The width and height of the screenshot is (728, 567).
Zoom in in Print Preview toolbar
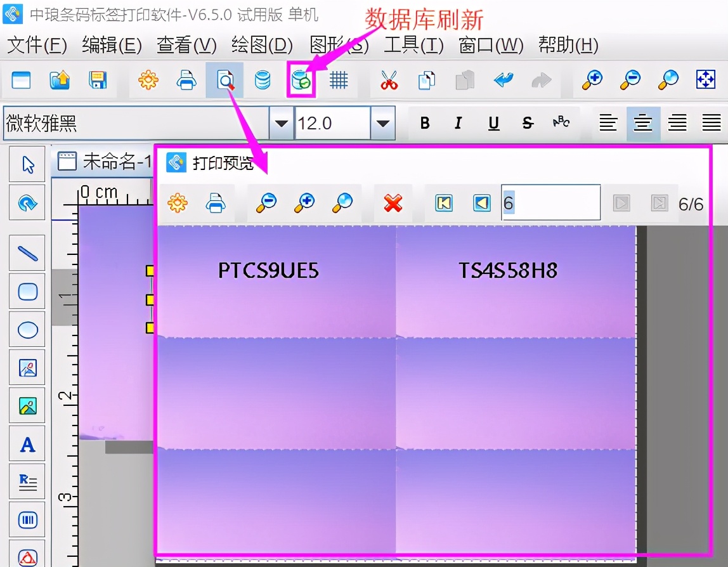[x=304, y=203]
